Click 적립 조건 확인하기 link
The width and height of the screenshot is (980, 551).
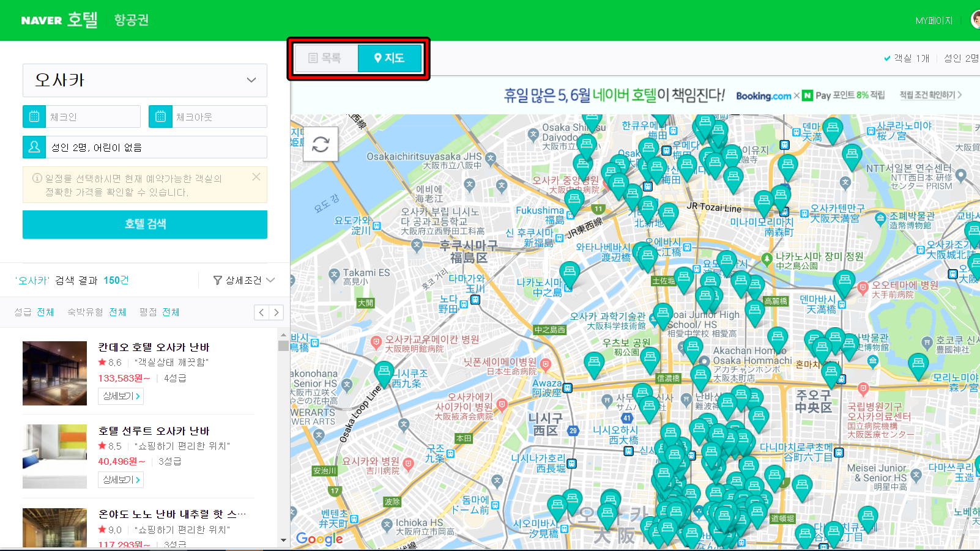click(930, 95)
